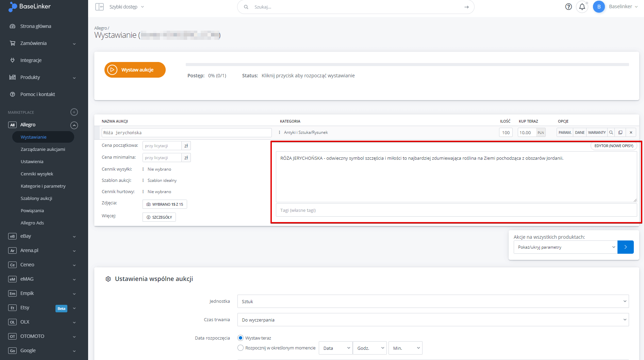644x360 pixels.
Task: Add a marketplace with plus icon
Action: click(x=74, y=112)
